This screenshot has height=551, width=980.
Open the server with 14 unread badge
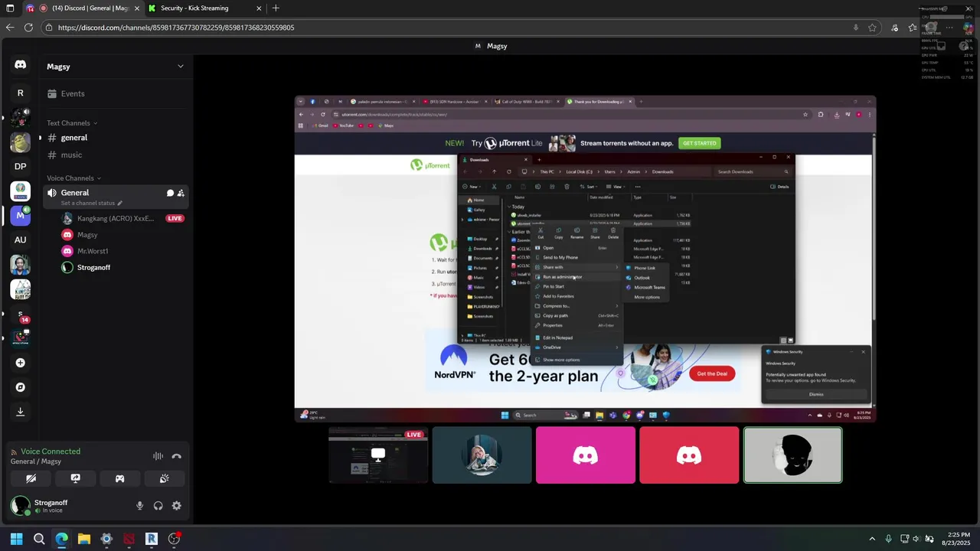(x=21, y=314)
